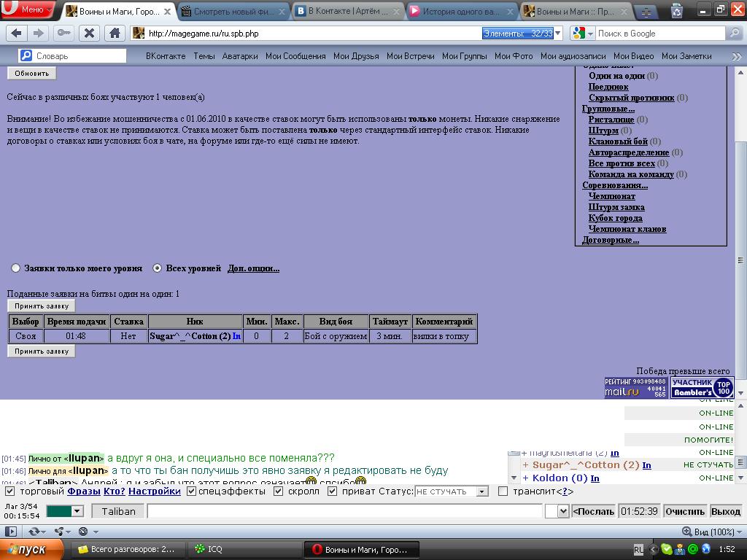Open the Opera Turbo icon in status bar

83,532
